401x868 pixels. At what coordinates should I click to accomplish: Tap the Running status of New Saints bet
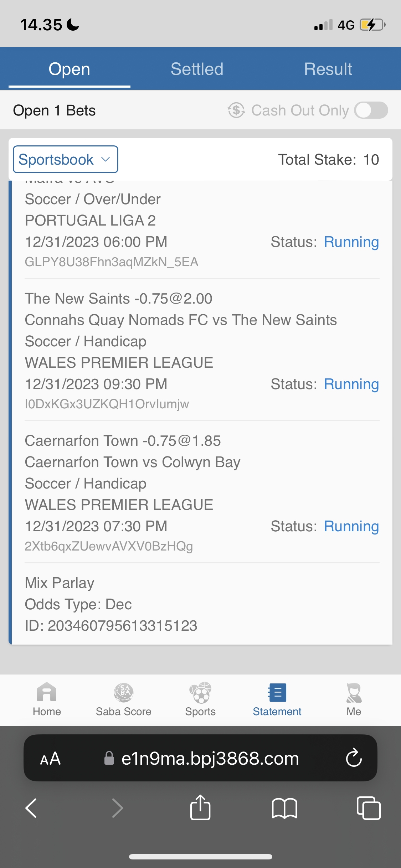pos(351,384)
